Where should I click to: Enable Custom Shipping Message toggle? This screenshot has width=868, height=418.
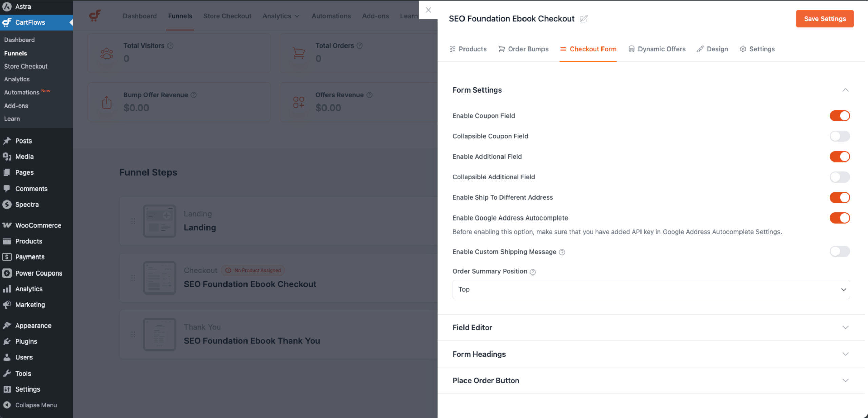coord(840,251)
